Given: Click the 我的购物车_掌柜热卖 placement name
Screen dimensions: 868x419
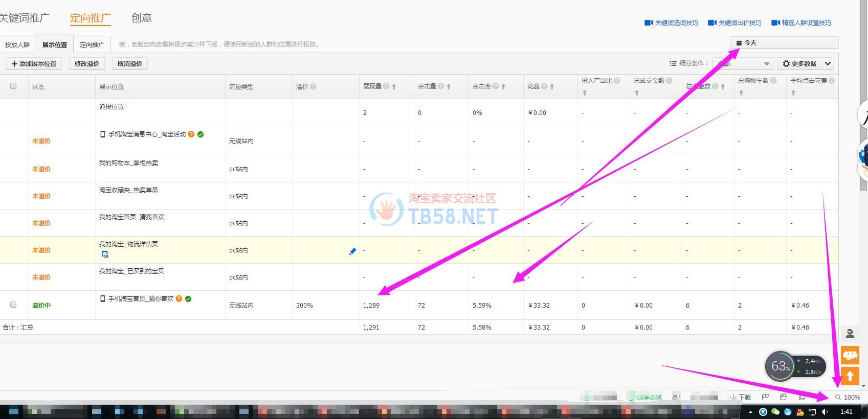Looking at the screenshot, I should pyautogui.click(x=128, y=163).
